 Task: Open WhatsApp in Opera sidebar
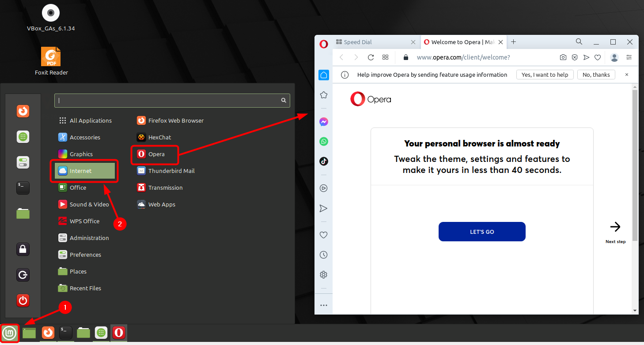(324, 142)
